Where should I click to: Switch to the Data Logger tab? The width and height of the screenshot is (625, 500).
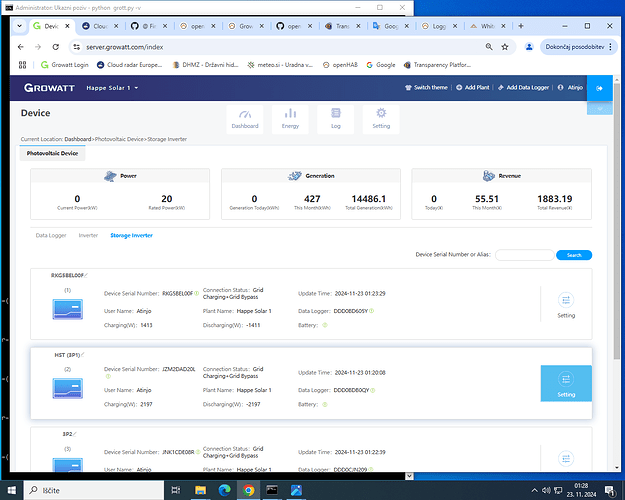point(51,236)
